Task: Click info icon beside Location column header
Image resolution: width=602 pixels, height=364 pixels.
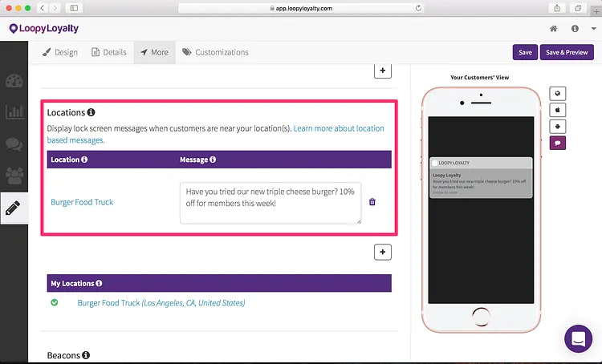Action: tap(84, 160)
